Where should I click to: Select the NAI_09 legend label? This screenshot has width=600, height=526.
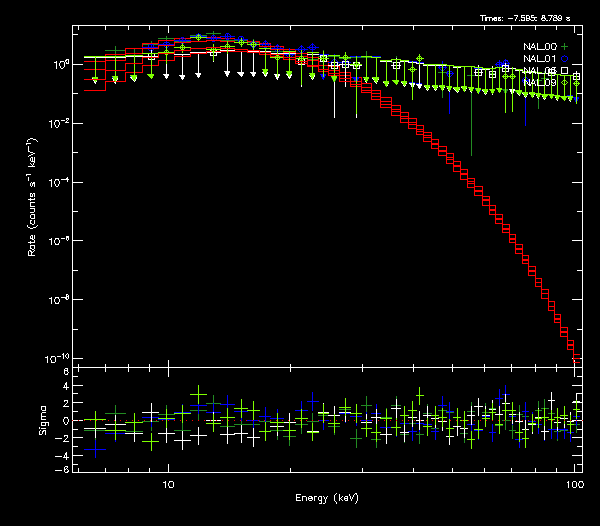pyautogui.click(x=540, y=83)
